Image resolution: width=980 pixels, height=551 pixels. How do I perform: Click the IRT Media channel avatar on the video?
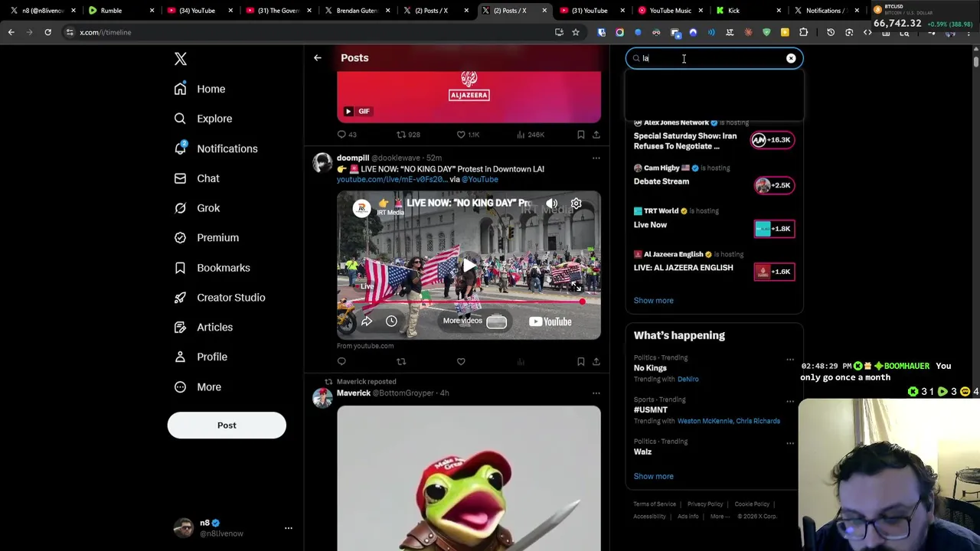(x=361, y=208)
